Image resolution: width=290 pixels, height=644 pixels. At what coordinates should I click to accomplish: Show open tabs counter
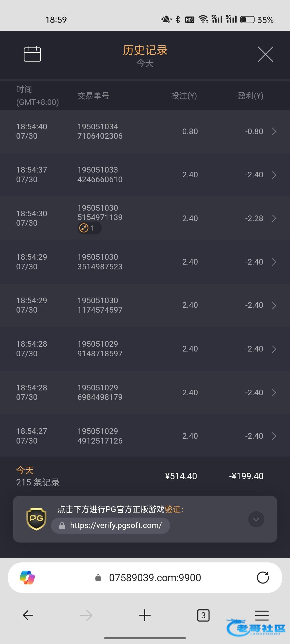click(x=203, y=615)
